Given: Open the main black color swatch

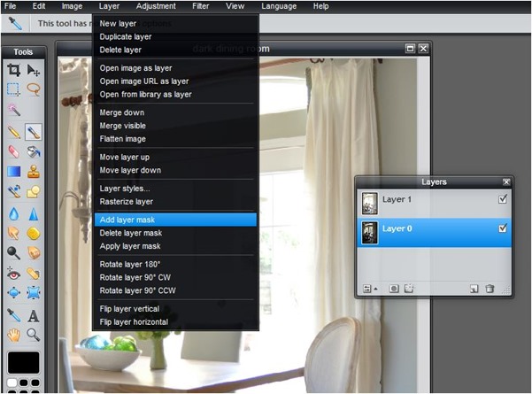Looking at the screenshot, I should (23, 363).
